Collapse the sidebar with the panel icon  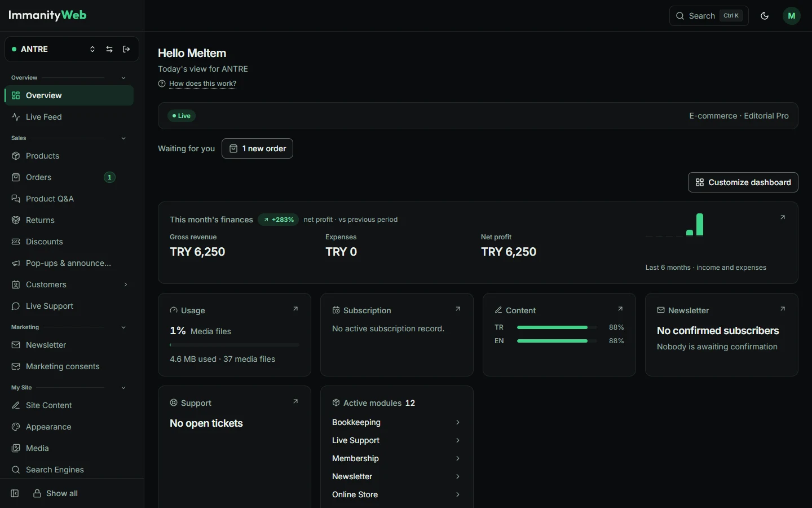coord(15,493)
